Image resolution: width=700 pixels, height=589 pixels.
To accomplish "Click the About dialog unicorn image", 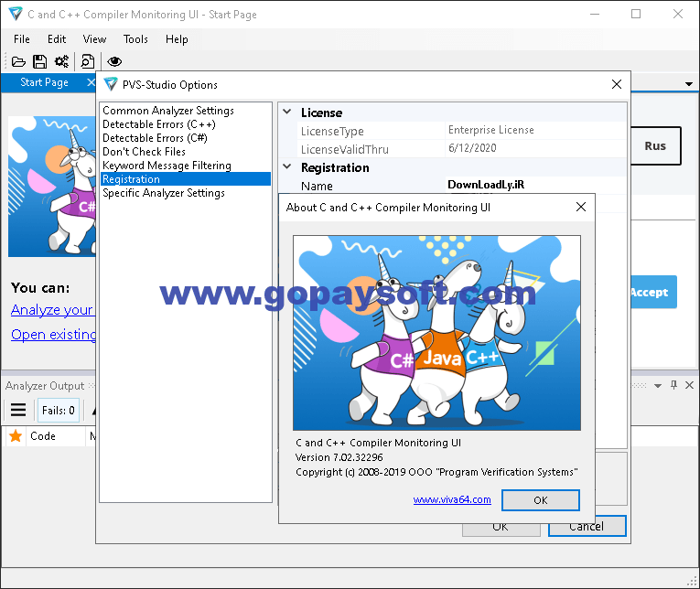I will pyautogui.click(x=436, y=333).
